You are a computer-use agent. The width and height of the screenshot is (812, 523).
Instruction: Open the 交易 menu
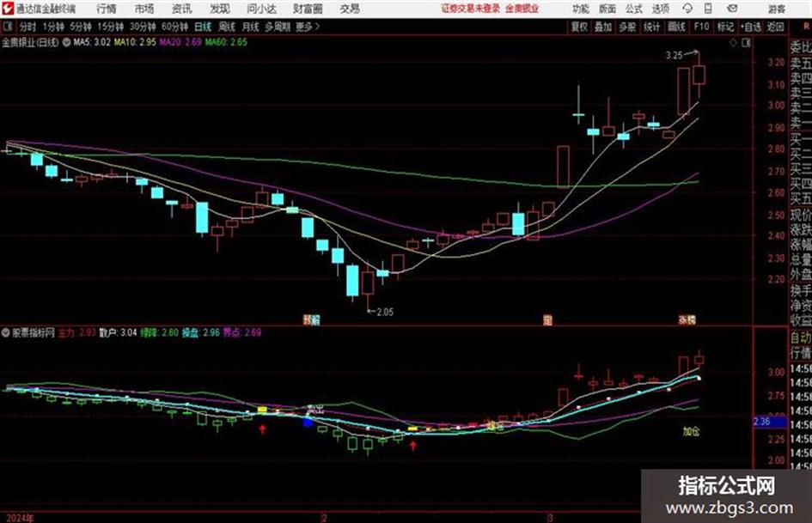click(350, 9)
